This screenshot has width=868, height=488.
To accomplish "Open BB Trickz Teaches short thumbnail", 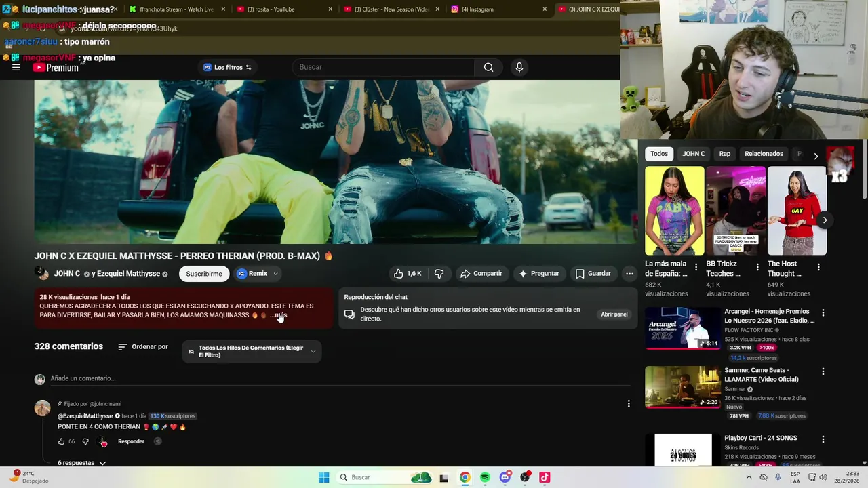I will point(736,211).
